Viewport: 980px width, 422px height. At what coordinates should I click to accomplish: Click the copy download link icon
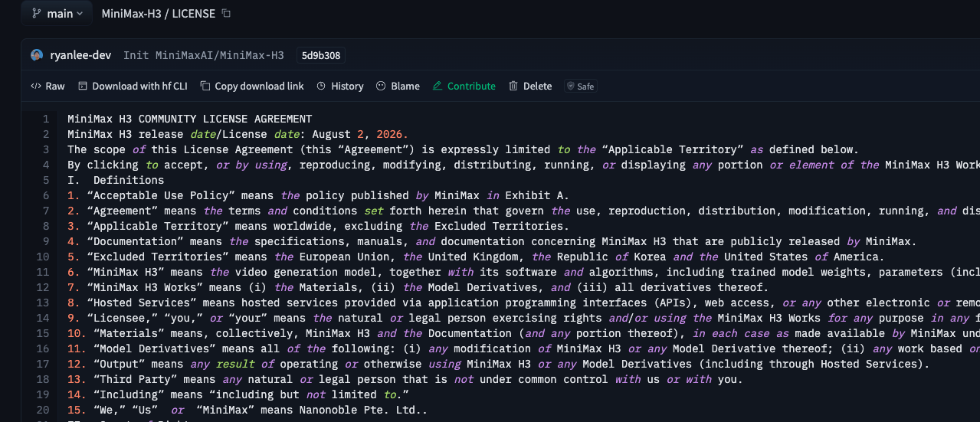(205, 86)
